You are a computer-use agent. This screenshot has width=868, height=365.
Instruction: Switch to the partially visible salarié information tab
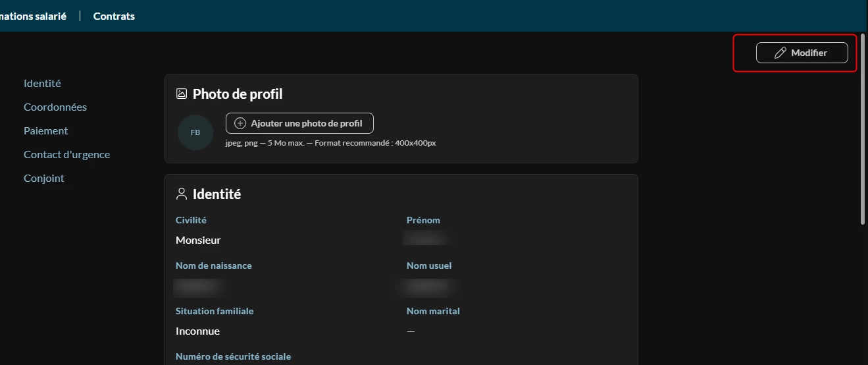[x=33, y=16]
